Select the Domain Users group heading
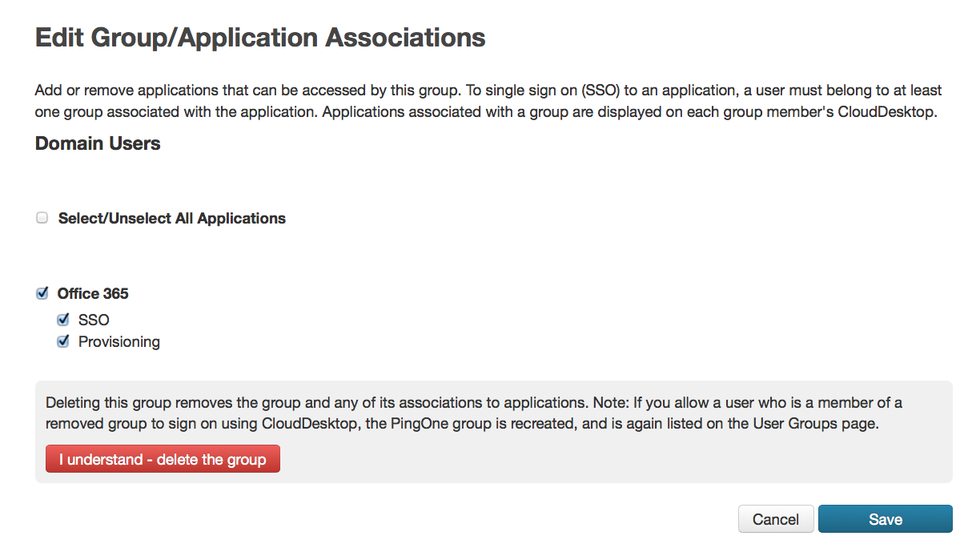This screenshot has height=548, width=980. pyautogui.click(x=97, y=143)
